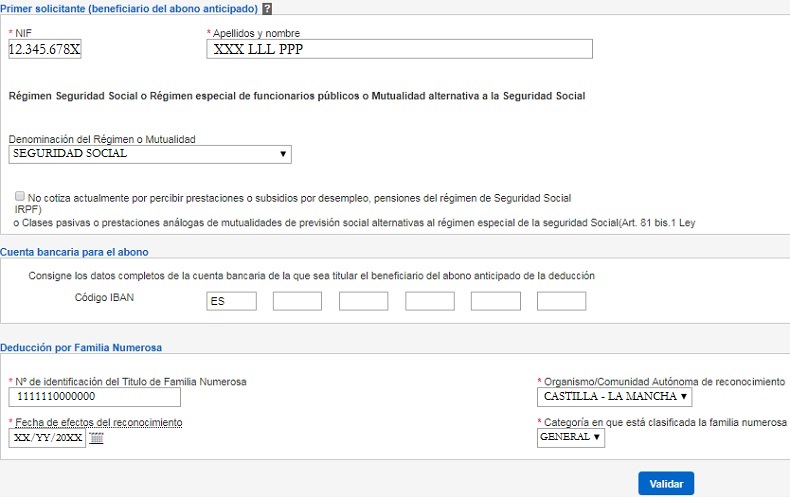Select the fifth IBAN code box
The width and height of the screenshot is (790, 498).
[496, 301]
